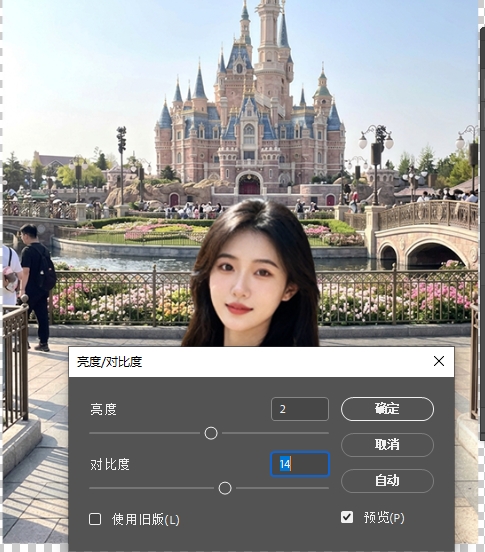Image resolution: width=485 pixels, height=552 pixels.
Task: Click the 自动 button
Action: pyautogui.click(x=387, y=481)
